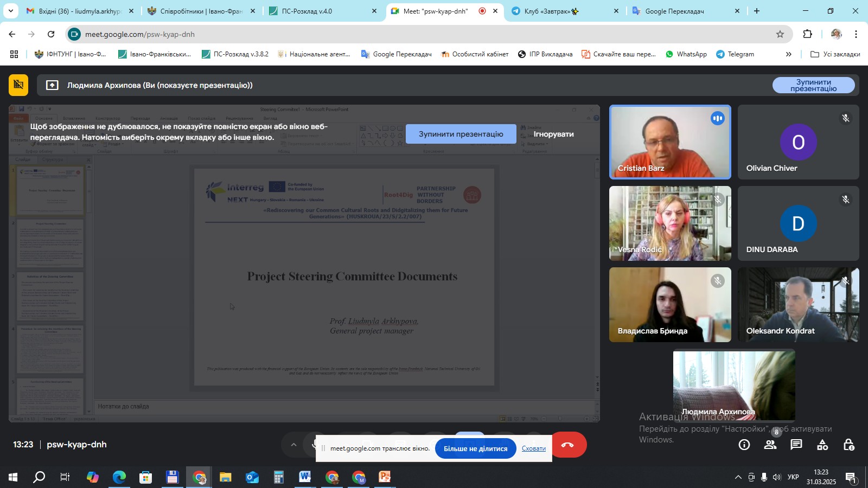The width and height of the screenshot is (868, 488).
Task: Leave call with red hang-up button
Action: pyautogui.click(x=568, y=445)
